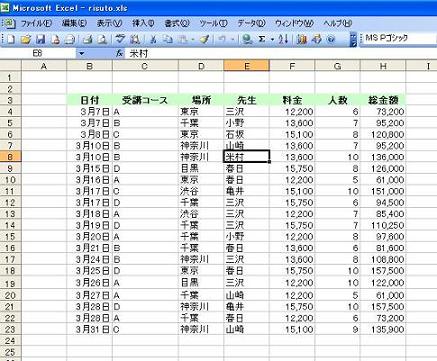Open the 編集 (Edit) menu
This screenshot has height=361, width=437.
(74, 23)
